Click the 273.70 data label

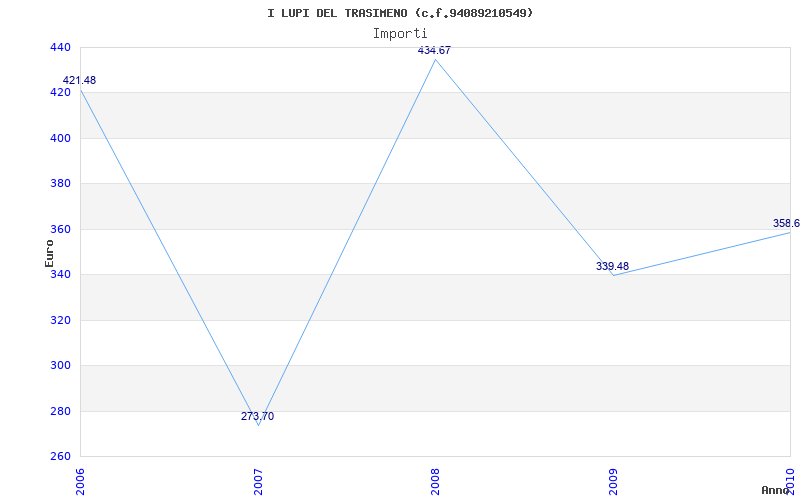(x=257, y=416)
